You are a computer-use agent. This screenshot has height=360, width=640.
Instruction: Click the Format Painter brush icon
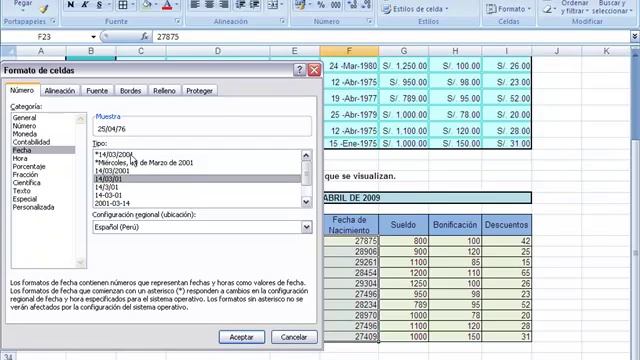click(x=44, y=8)
